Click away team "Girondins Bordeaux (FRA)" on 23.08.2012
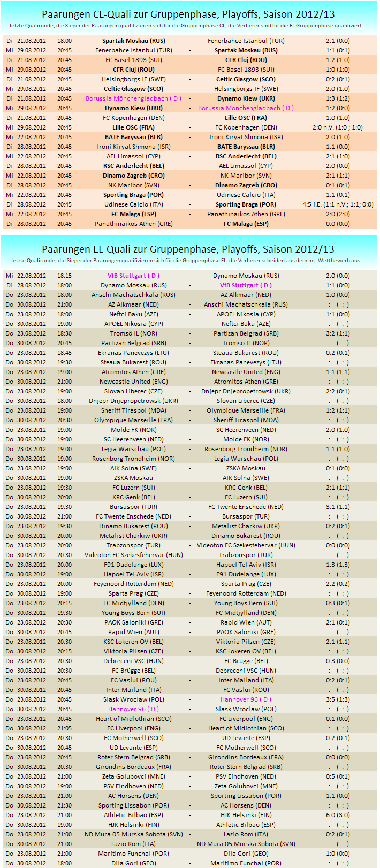The height and width of the screenshot is (868, 380). point(246,757)
